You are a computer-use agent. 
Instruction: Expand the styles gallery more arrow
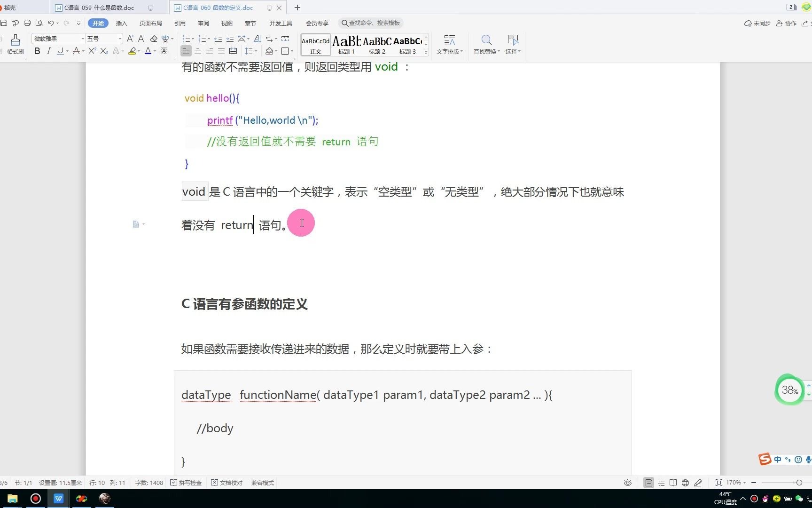(426, 52)
